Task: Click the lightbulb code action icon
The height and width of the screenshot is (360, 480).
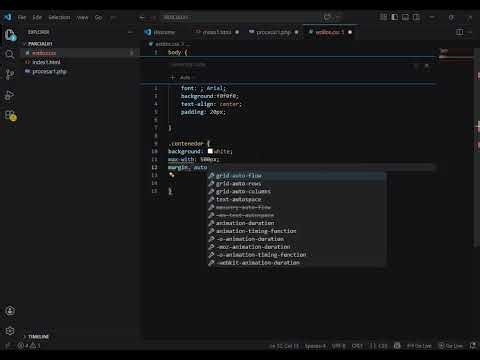Action: point(172,175)
